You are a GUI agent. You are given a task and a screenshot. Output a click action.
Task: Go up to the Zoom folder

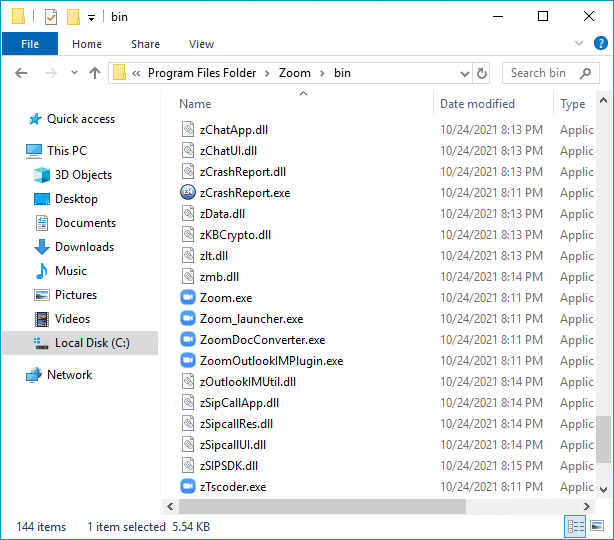[95, 73]
